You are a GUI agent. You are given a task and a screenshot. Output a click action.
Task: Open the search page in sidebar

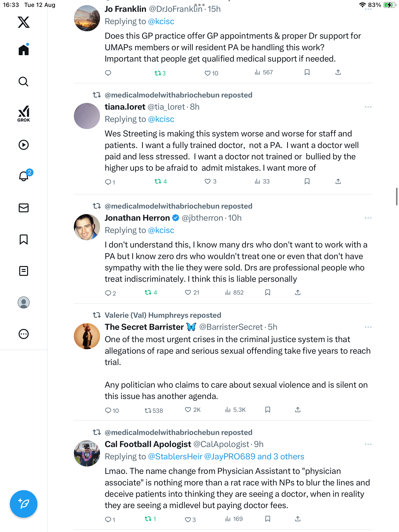(24, 82)
